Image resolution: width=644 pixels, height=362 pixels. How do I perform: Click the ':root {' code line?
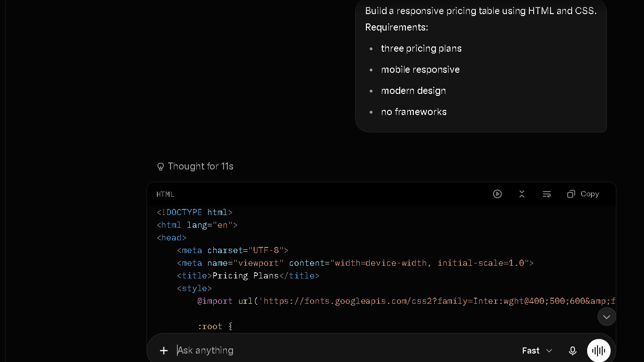point(215,326)
